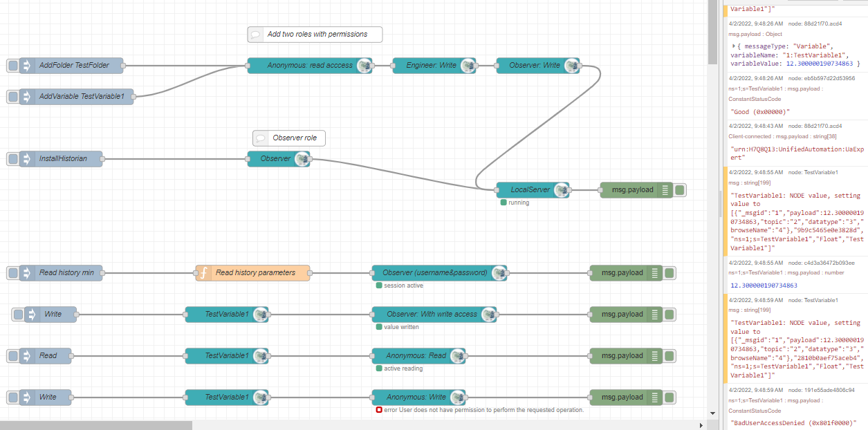The width and height of the screenshot is (868, 430).
Task: Toggle the debug node after Observer: With write access
Action: (668, 314)
